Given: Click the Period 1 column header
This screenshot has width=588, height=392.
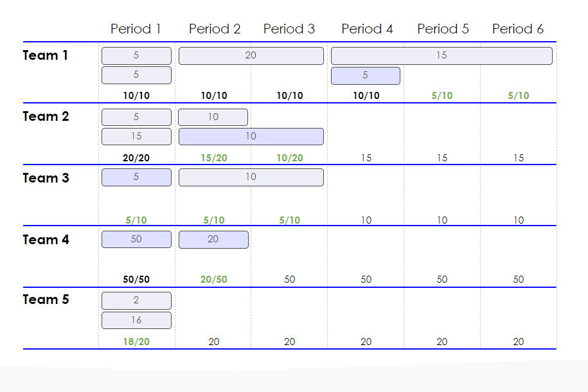Looking at the screenshot, I should tap(136, 29).
